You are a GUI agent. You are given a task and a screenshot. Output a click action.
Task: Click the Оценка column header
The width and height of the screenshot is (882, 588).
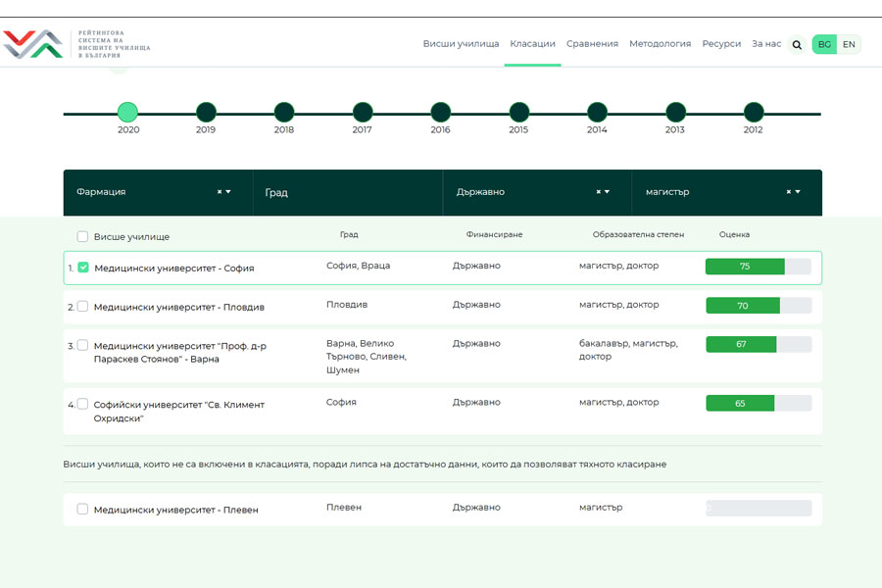point(734,234)
